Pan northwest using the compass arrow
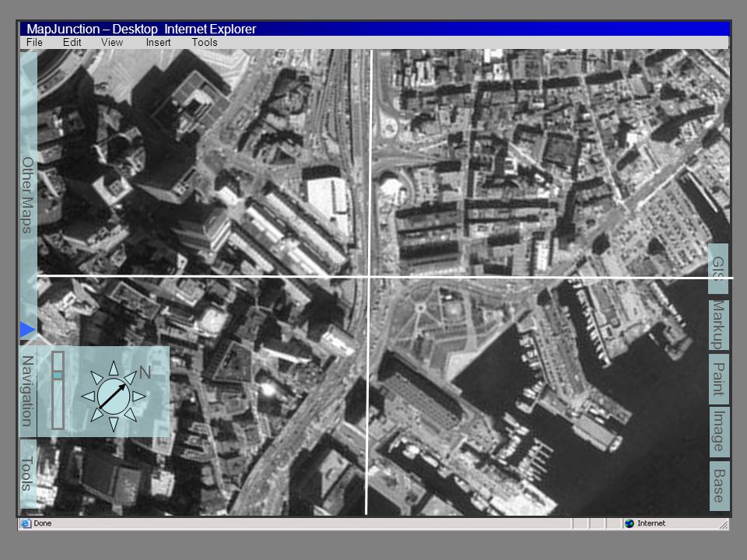Image resolution: width=747 pixels, height=560 pixels. [96, 379]
